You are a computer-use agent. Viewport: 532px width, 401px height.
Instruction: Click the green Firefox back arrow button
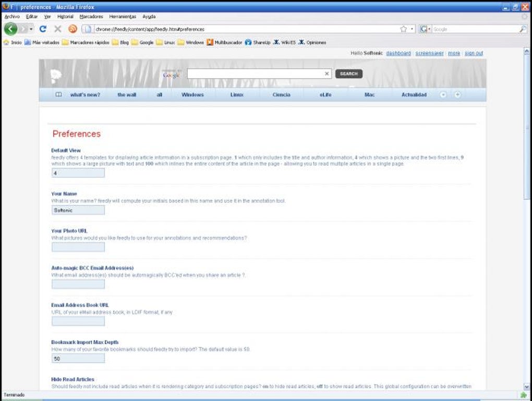pyautogui.click(x=10, y=29)
